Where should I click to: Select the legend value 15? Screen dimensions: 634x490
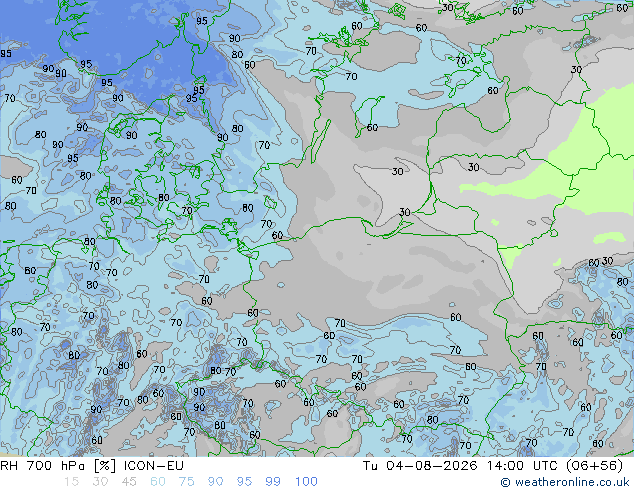pyautogui.click(x=71, y=482)
